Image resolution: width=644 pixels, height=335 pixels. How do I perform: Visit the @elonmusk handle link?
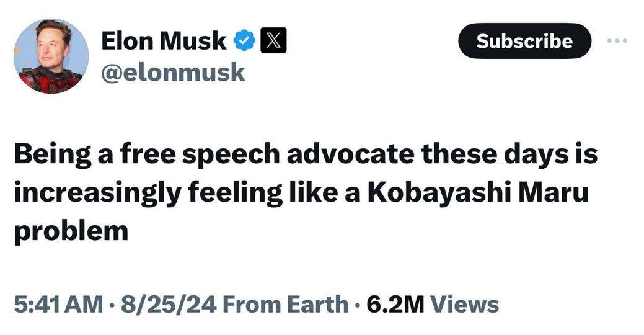point(173,73)
